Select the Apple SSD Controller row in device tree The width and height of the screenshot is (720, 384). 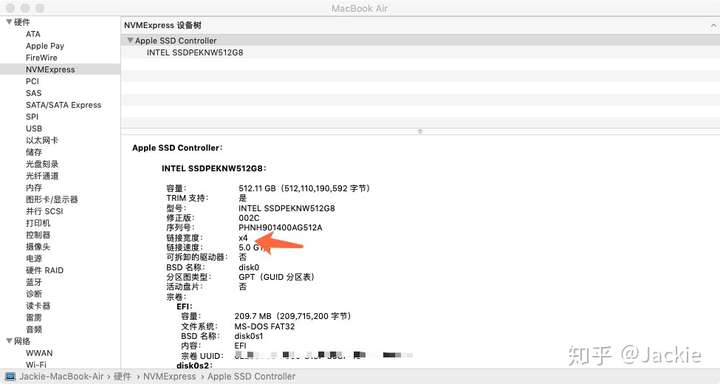tap(420, 40)
